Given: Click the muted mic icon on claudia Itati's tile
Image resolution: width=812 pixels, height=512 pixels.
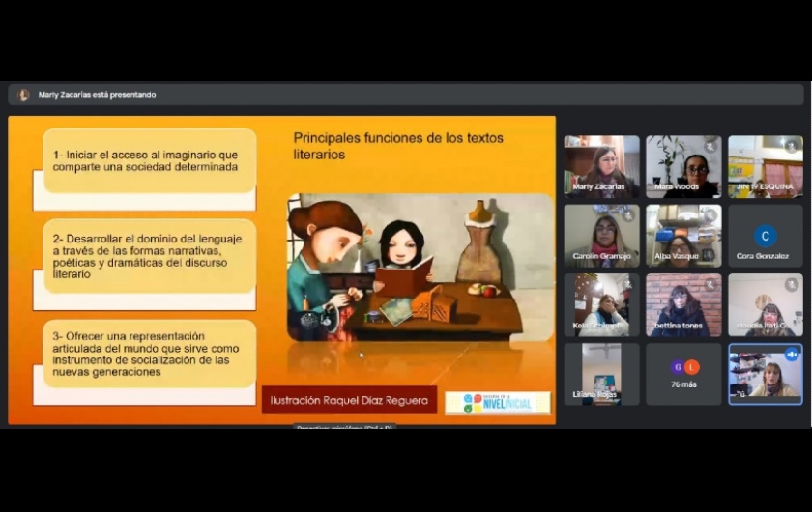Looking at the screenshot, I should 792,284.
